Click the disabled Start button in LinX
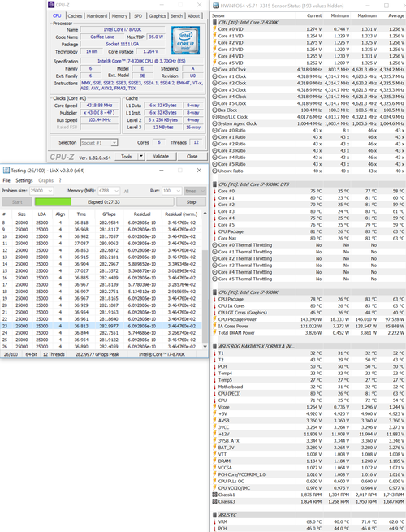The image size is (406, 532). (x=17, y=202)
